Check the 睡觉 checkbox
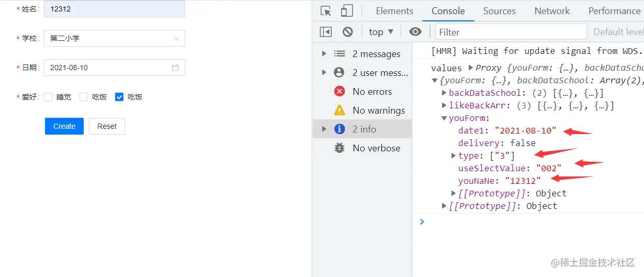This screenshot has height=277, width=644. pyautogui.click(x=48, y=97)
